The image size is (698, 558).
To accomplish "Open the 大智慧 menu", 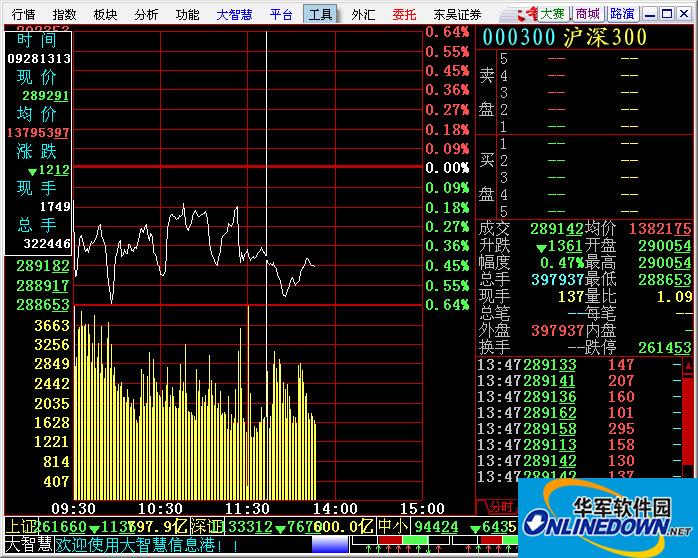I will (x=234, y=14).
